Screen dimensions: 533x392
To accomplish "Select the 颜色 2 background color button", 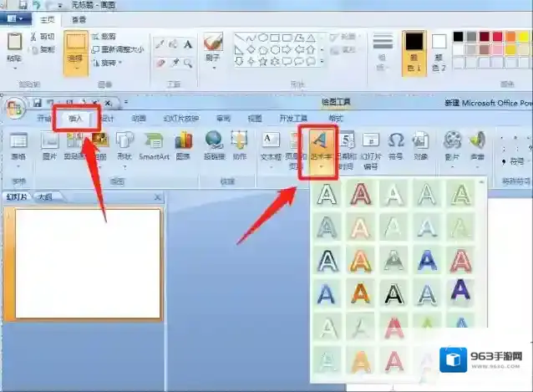I will coord(439,53).
